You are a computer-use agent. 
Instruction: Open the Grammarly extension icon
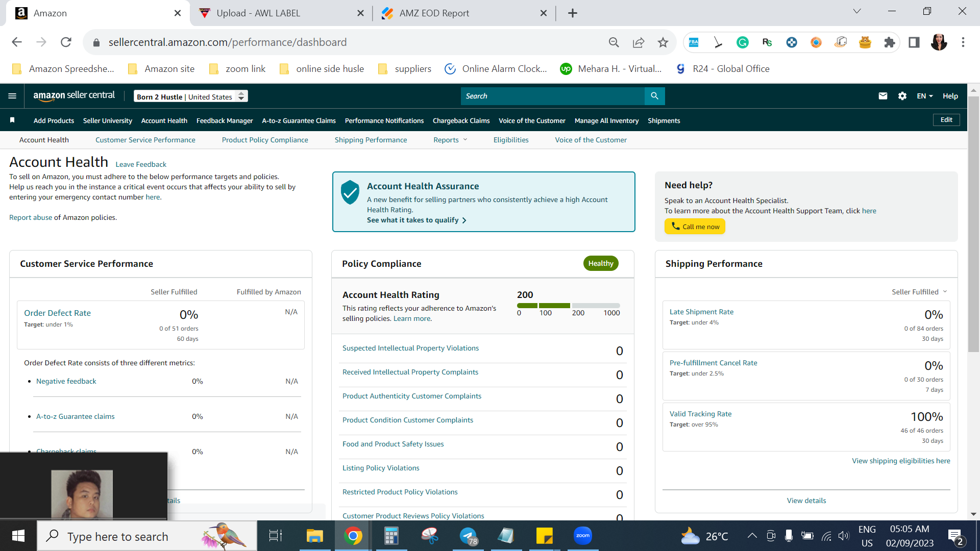click(x=743, y=42)
